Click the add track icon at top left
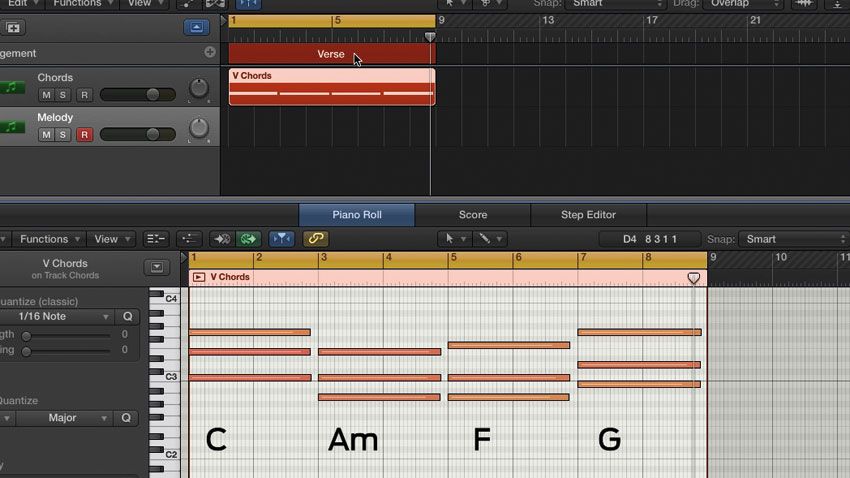 point(13,28)
